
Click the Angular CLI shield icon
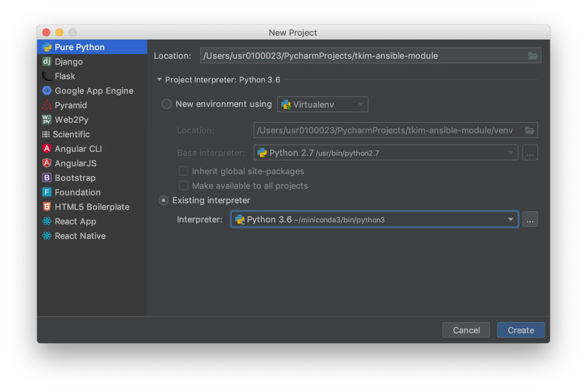pyautogui.click(x=47, y=149)
